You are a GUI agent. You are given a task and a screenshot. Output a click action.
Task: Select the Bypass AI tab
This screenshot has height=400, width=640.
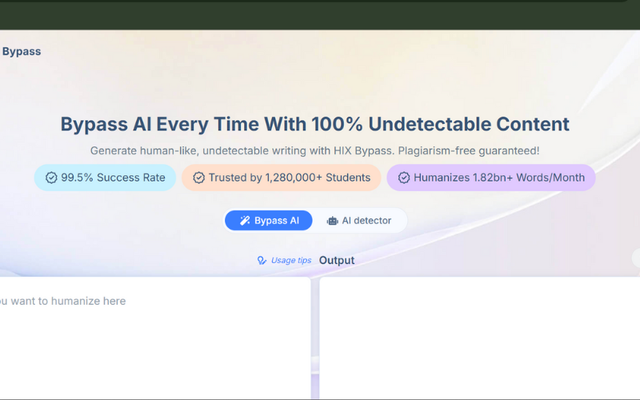pos(269,220)
